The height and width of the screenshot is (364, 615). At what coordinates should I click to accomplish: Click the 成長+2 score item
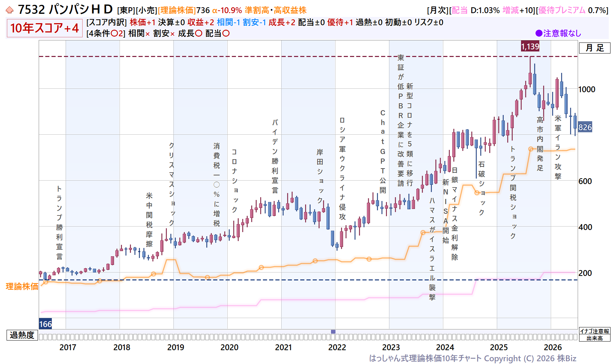[x=282, y=22]
